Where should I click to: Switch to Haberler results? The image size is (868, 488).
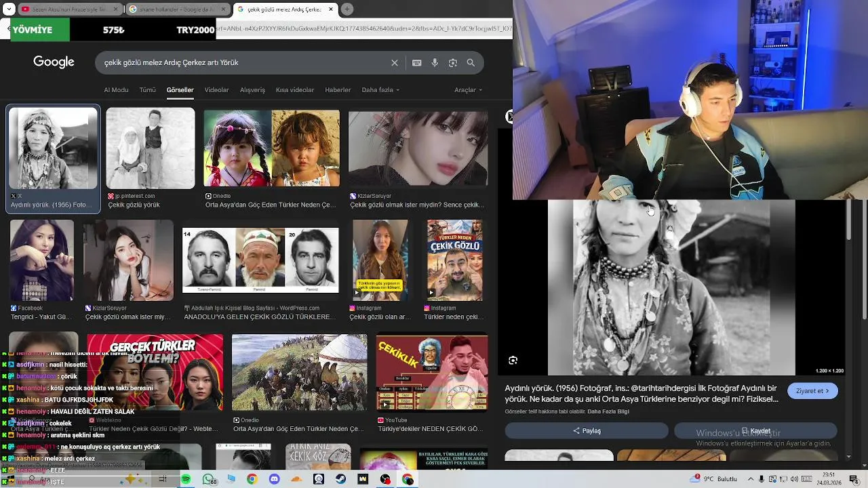pos(338,89)
